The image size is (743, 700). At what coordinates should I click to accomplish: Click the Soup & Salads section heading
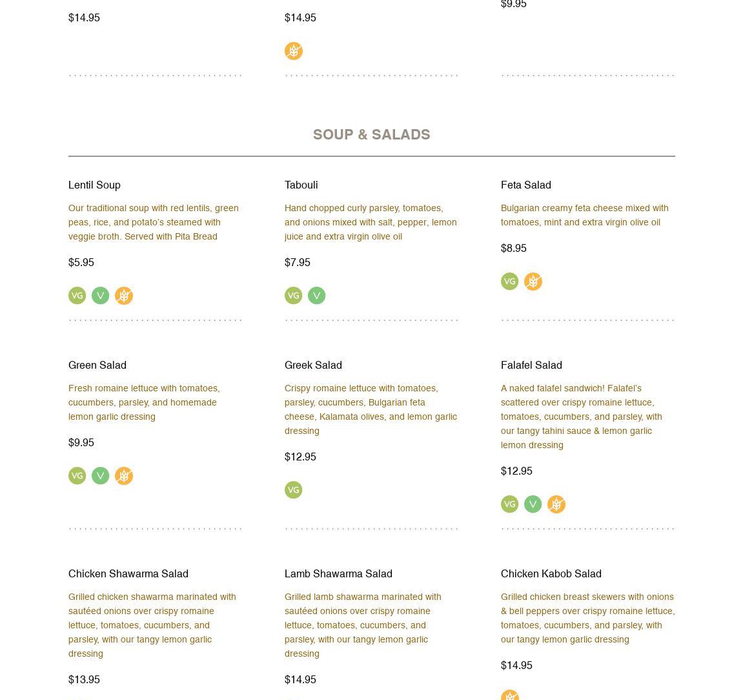coord(371,134)
